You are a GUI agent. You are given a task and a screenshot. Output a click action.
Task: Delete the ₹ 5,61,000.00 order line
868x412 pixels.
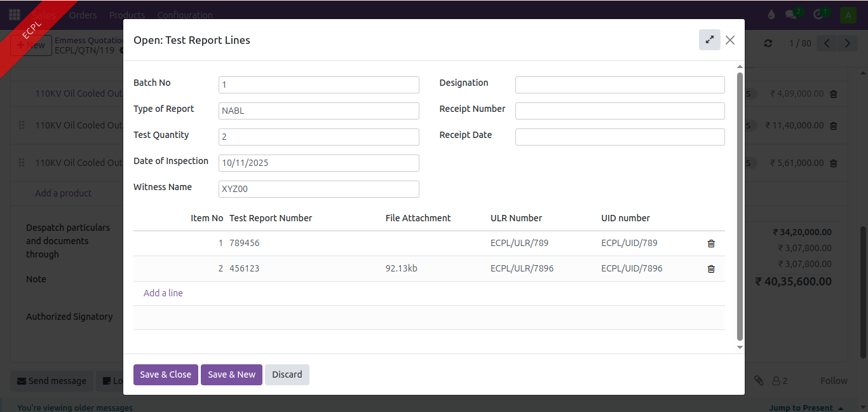tap(834, 163)
